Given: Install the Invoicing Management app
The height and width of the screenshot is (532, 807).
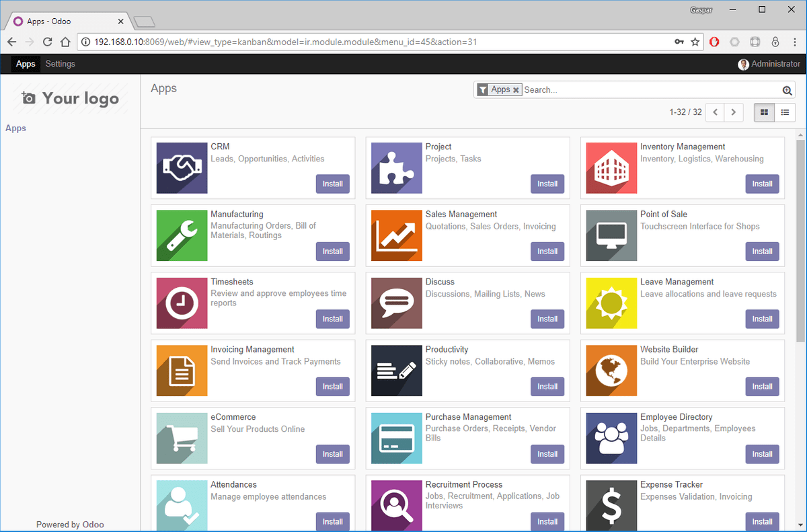Looking at the screenshot, I should [x=333, y=387].
